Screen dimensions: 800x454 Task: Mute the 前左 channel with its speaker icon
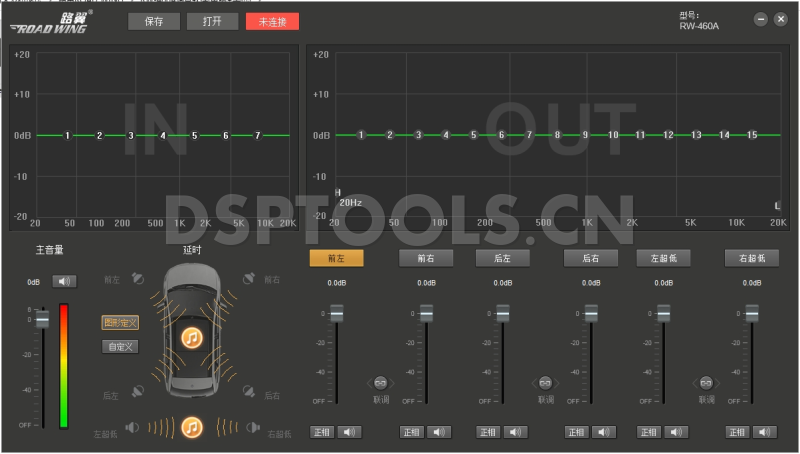tap(350, 432)
